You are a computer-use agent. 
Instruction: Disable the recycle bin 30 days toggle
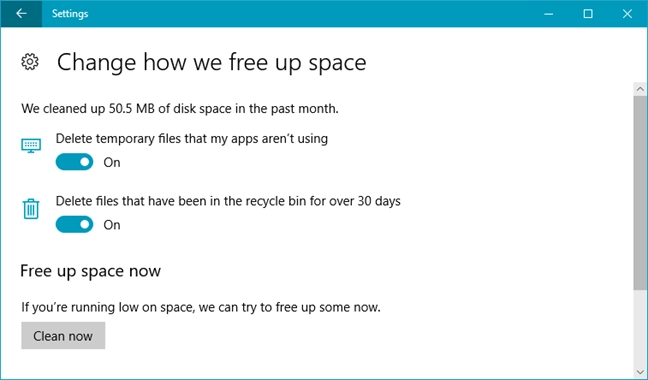pos(74,224)
